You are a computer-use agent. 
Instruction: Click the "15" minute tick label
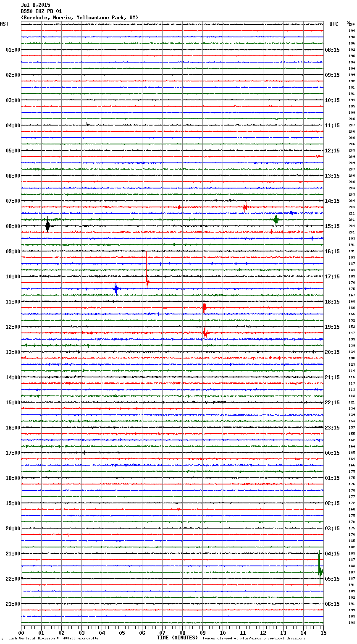[x=323, y=633]
